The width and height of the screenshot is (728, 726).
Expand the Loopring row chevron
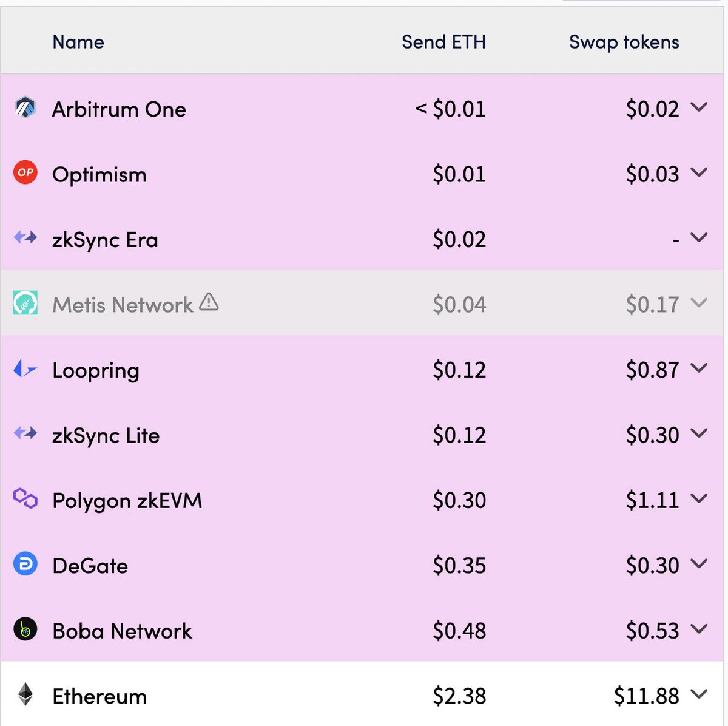[x=699, y=368]
